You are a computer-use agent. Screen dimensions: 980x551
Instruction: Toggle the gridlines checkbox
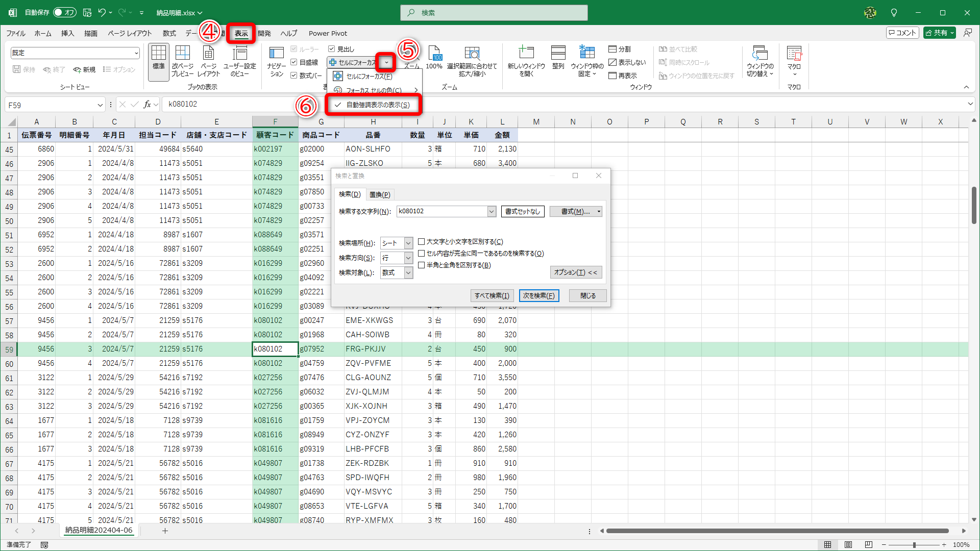click(294, 62)
